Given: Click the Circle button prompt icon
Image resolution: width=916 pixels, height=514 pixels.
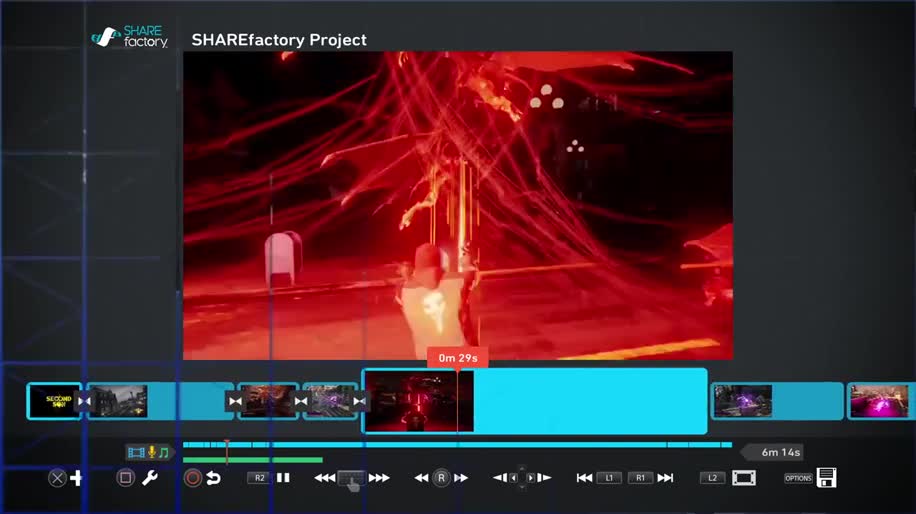Looking at the screenshot, I should point(193,478).
